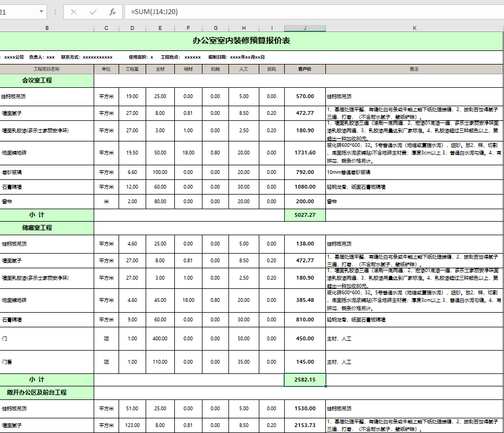Select the selected subtotal cell 2582.15
Image resolution: width=504 pixels, height=433 pixels.
tap(305, 379)
